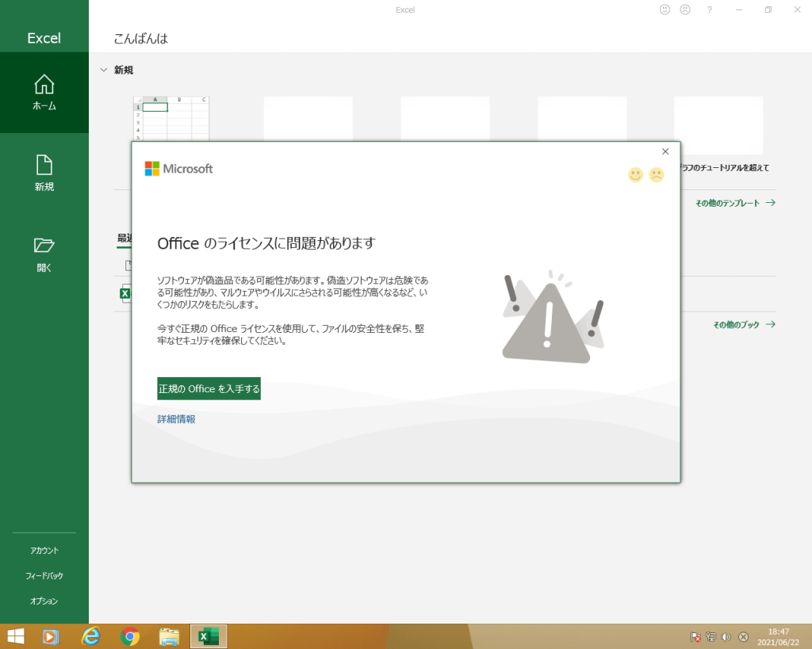Screen dimensions: 812x649
Task: Collapse the 新規 section chevron
Action: coord(104,70)
